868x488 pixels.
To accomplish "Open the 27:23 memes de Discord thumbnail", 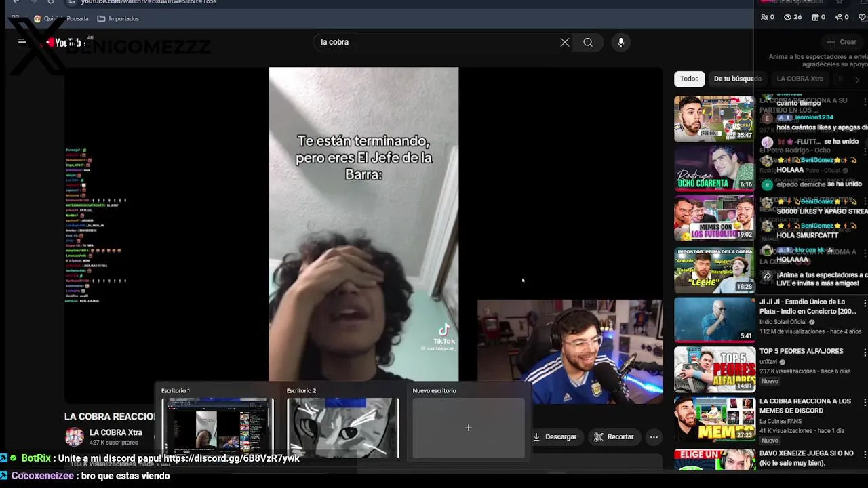I will (713, 420).
